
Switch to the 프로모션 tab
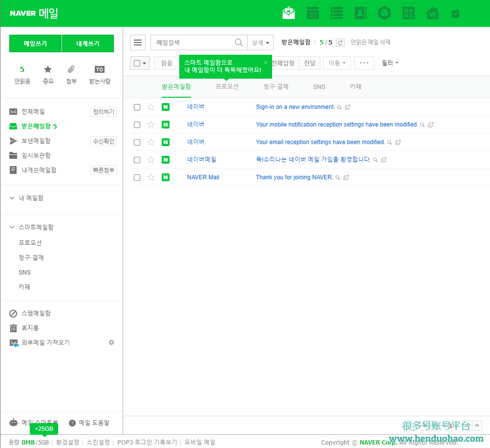coord(227,87)
